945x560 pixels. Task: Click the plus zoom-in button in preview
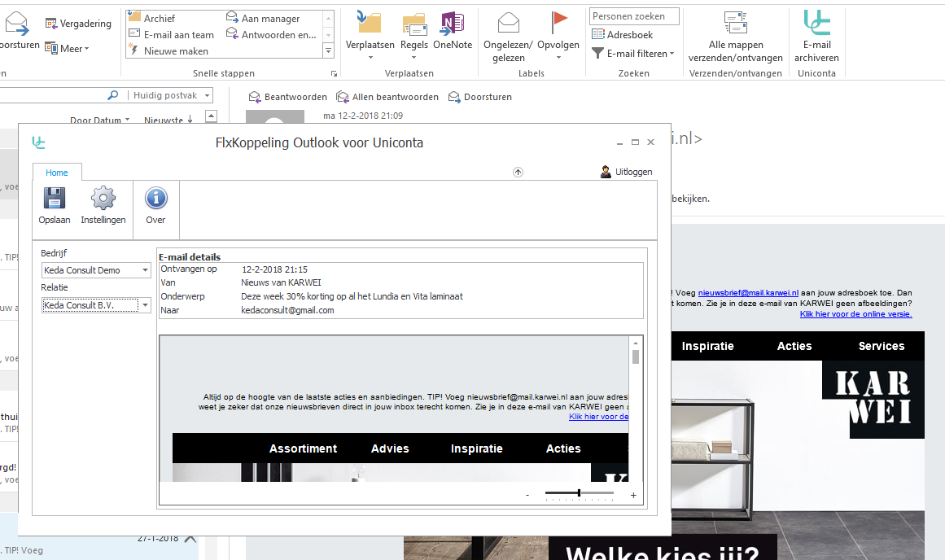[x=633, y=496]
